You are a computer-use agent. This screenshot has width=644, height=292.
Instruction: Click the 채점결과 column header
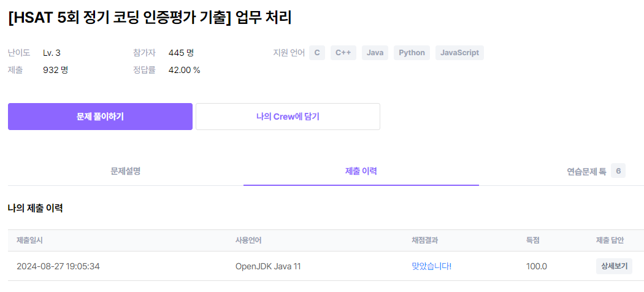click(424, 240)
